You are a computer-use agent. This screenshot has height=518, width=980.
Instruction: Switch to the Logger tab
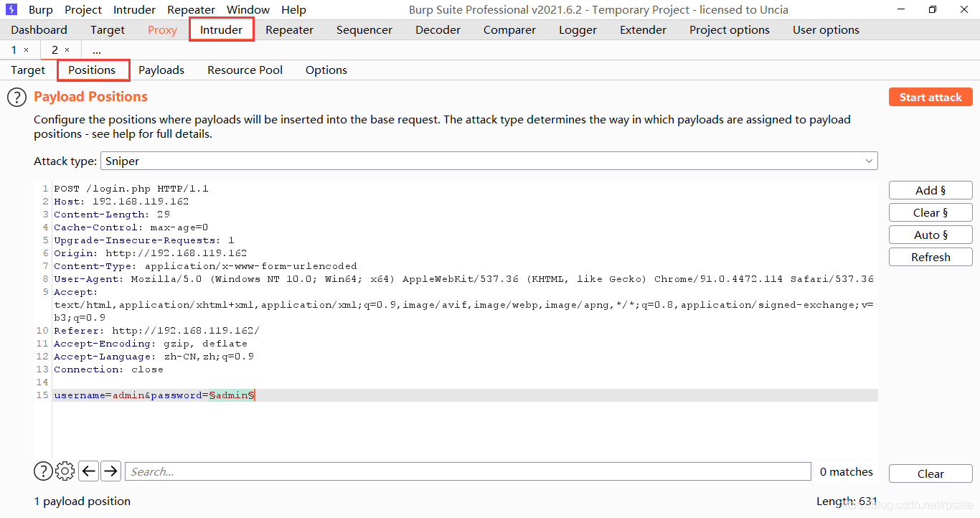point(578,30)
